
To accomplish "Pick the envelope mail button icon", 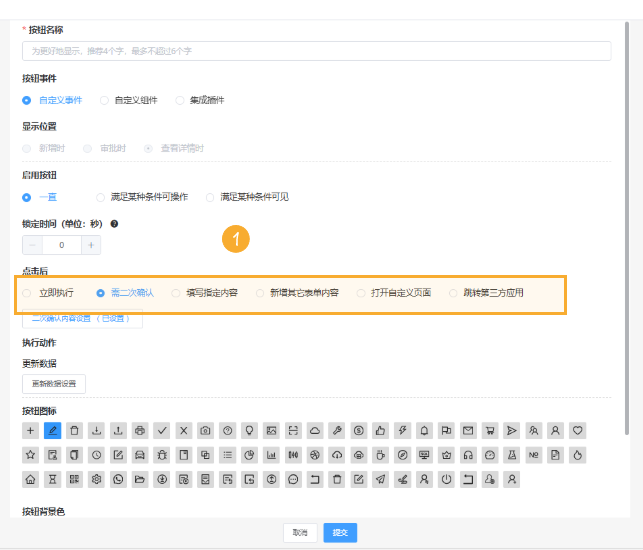I will coord(468,431).
